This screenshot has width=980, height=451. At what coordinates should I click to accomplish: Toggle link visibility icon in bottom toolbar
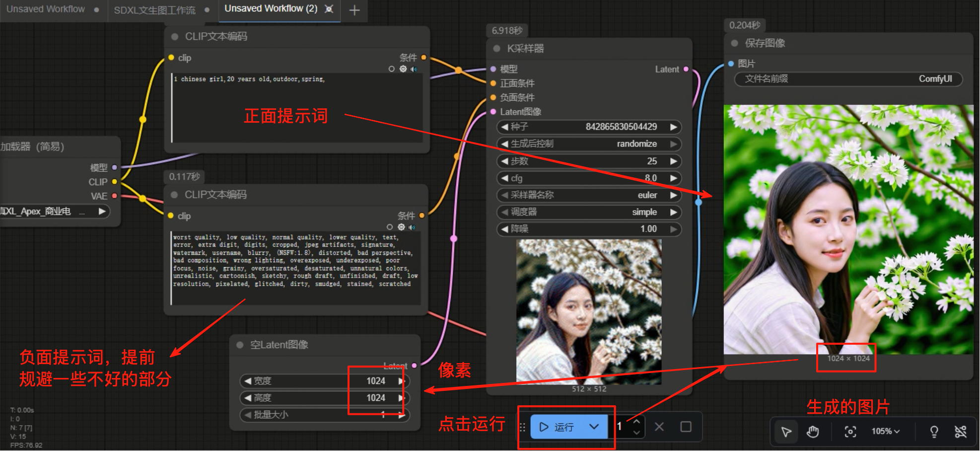(961, 432)
